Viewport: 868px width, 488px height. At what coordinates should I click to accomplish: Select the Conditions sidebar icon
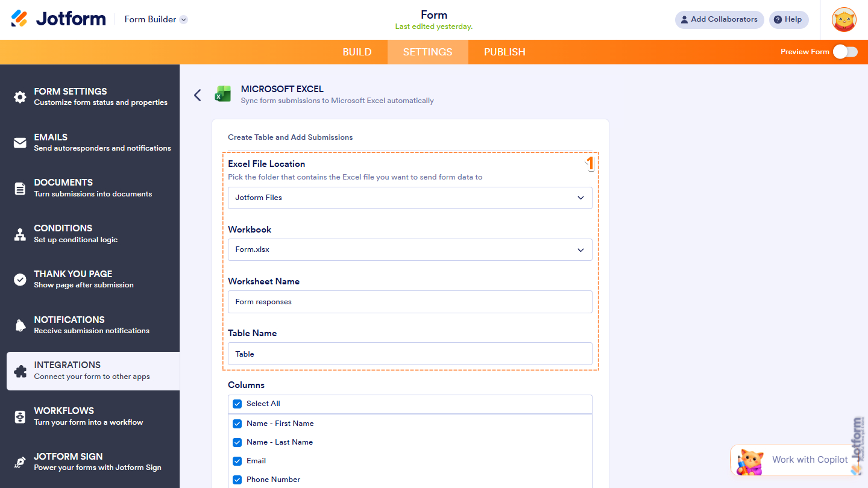point(19,233)
